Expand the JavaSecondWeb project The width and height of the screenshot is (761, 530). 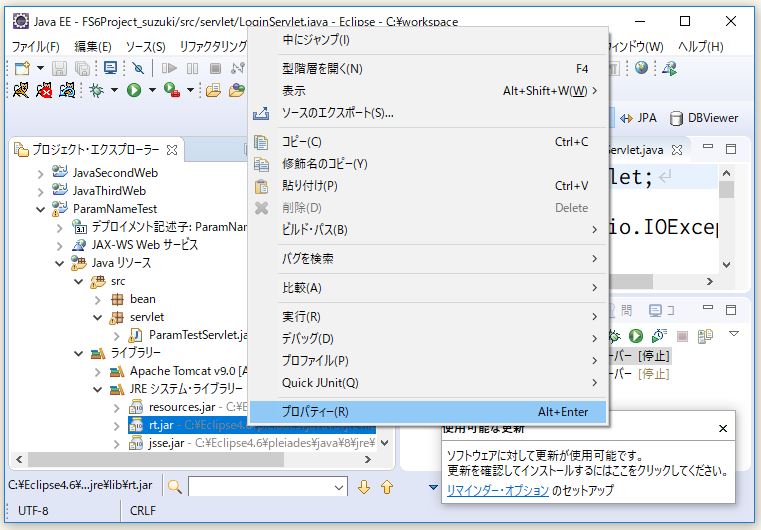[x=41, y=174]
